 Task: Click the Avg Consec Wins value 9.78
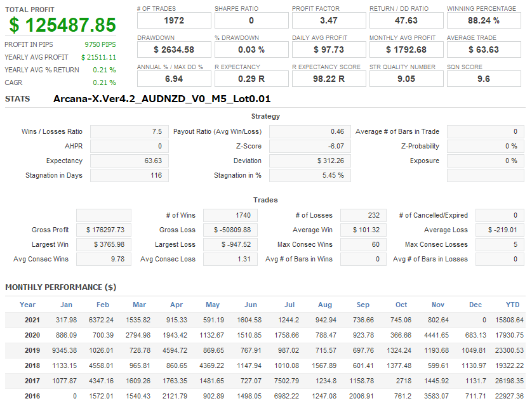coord(104,259)
